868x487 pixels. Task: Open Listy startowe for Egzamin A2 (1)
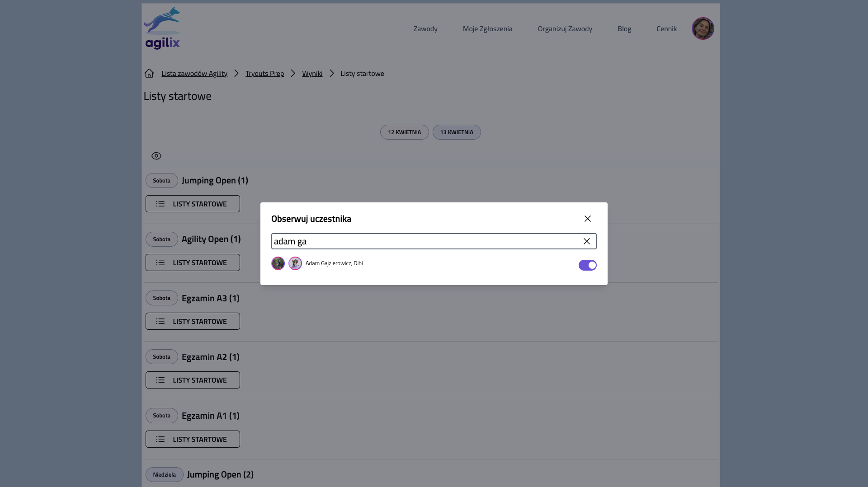point(193,380)
